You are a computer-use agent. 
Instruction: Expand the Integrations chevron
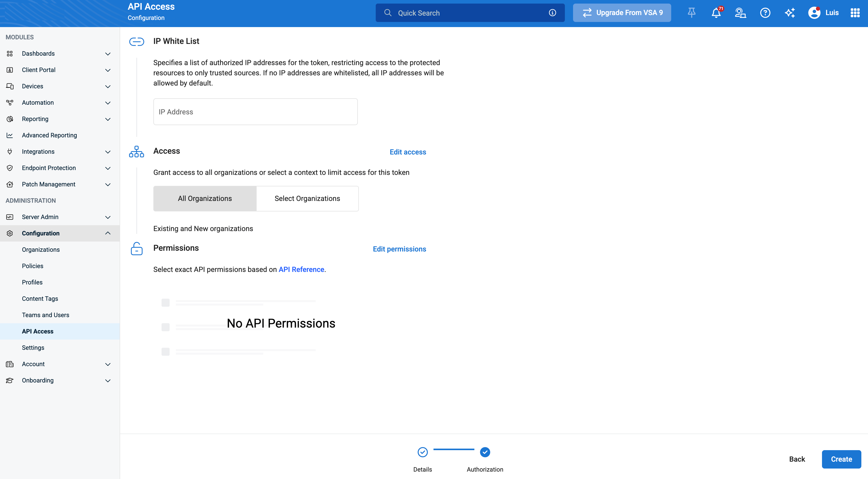pos(108,152)
